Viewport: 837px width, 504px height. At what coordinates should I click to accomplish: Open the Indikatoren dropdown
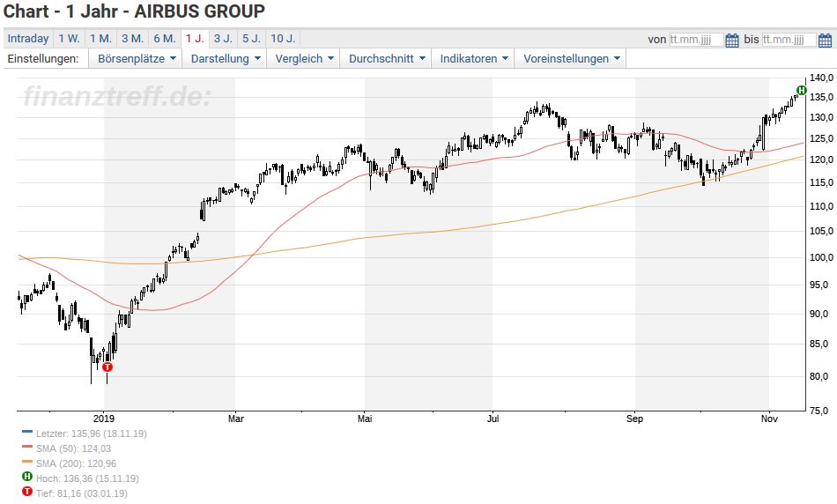(473, 59)
